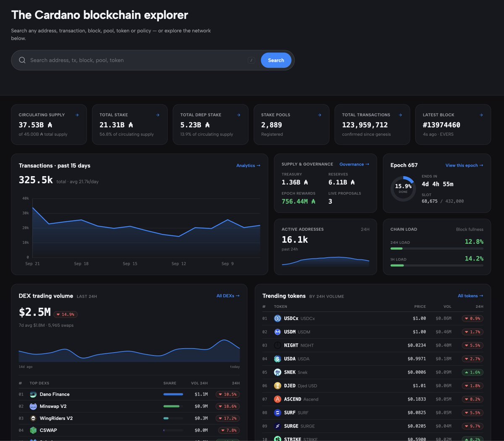The image size is (504, 441).
Task: Click epoch rewards value 756.44M
Action: pyautogui.click(x=299, y=201)
